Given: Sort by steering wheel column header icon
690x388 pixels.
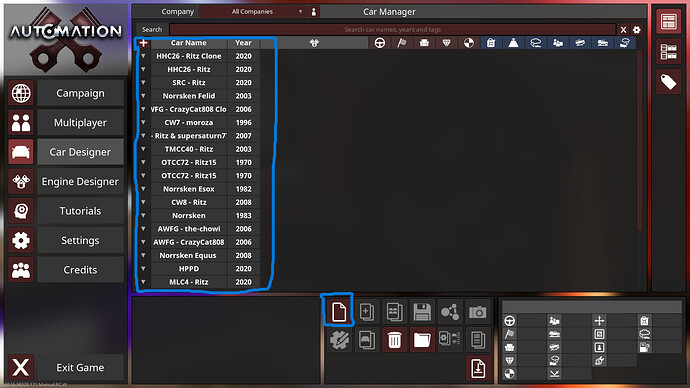Looking at the screenshot, I should 379,43.
